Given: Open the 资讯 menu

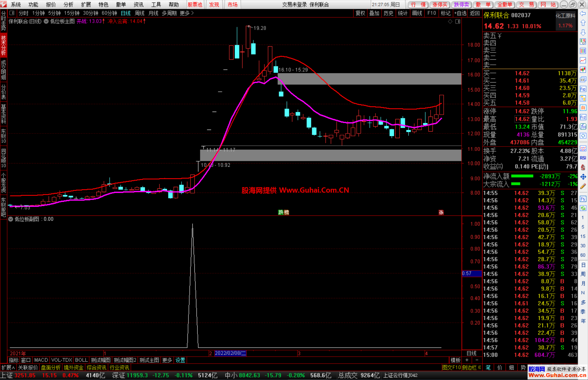Looking at the screenshot, I should [x=138, y=5].
